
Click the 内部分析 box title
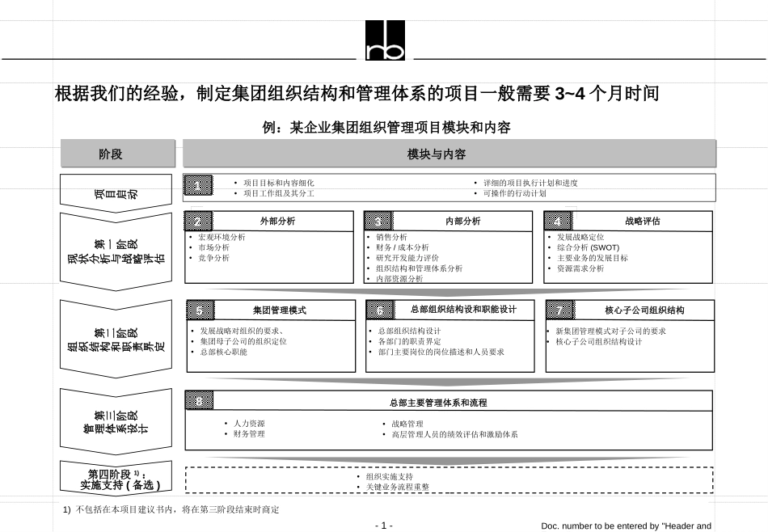[463, 222]
